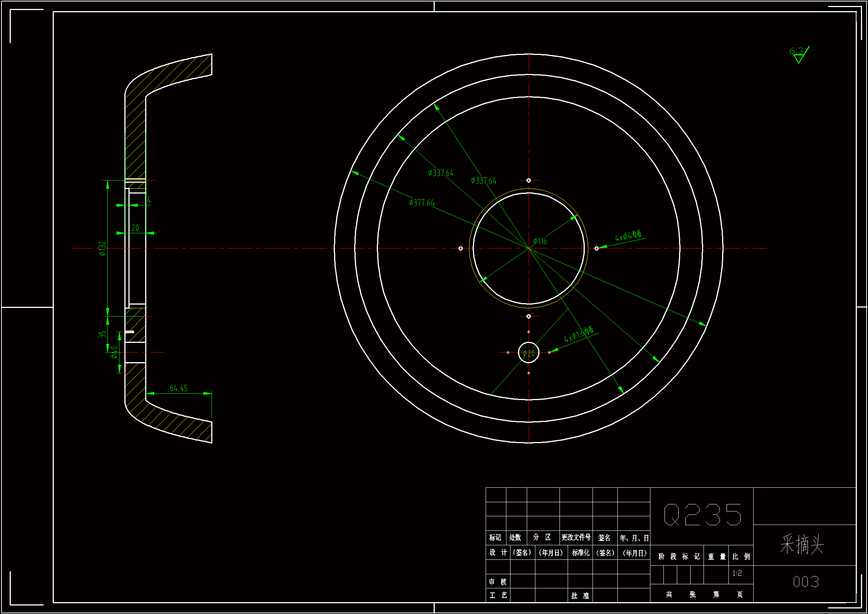This screenshot has width=868, height=614.
Task: Click the 4xΦ4 evenly-distributed hole annotation
Action: click(x=628, y=236)
